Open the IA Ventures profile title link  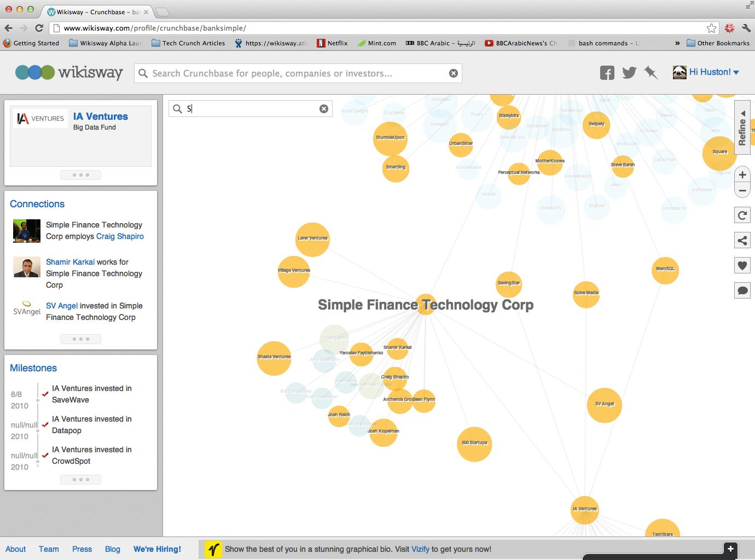(x=101, y=116)
